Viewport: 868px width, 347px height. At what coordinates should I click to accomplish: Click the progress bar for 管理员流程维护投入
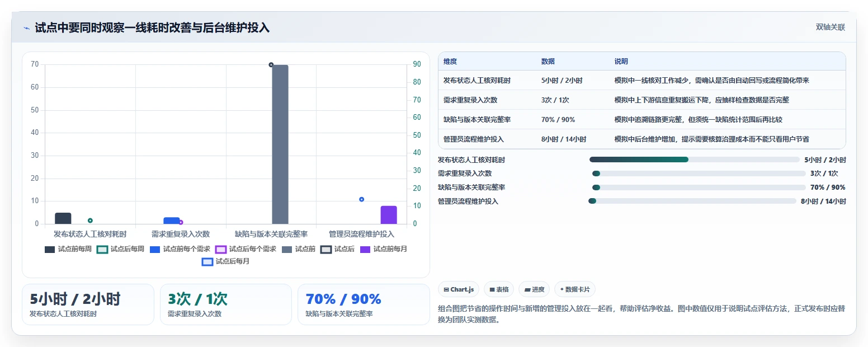click(692, 201)
